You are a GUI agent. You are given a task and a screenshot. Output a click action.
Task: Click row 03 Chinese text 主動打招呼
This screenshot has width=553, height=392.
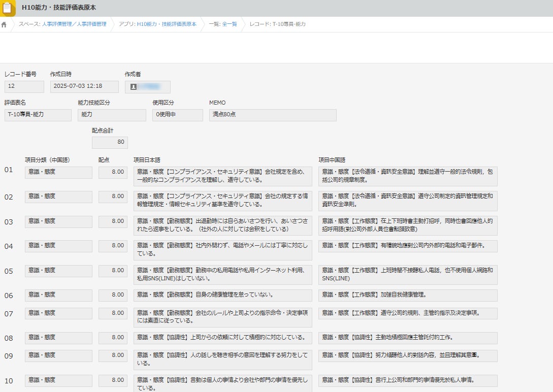[x=408, y=225]
